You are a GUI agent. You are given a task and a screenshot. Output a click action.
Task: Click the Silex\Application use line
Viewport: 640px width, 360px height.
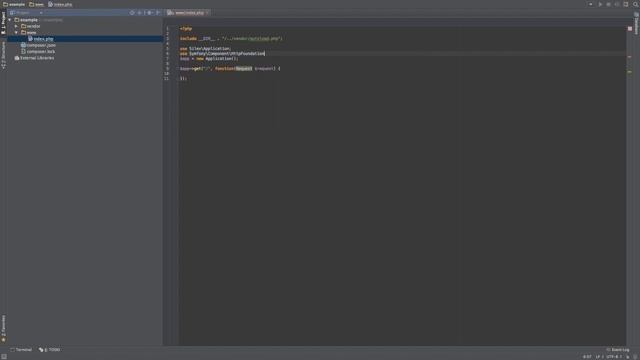(x=205, y=49)
